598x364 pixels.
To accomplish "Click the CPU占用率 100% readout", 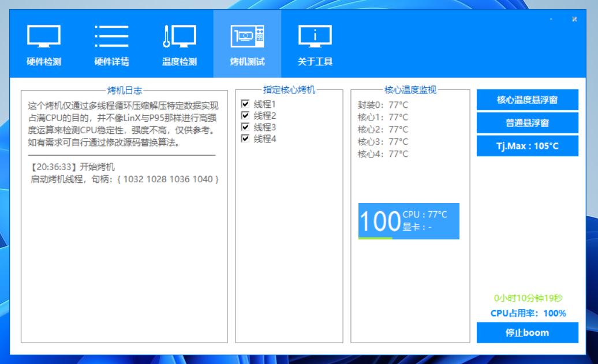I will pyautogui.click(x=527, y=312).
